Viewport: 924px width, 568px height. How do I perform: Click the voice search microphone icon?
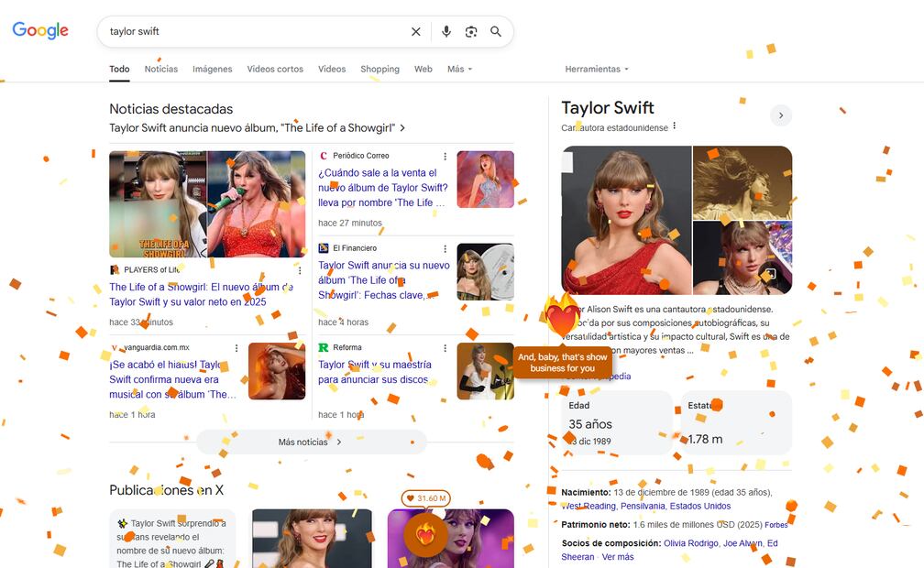tap(446, 31)
